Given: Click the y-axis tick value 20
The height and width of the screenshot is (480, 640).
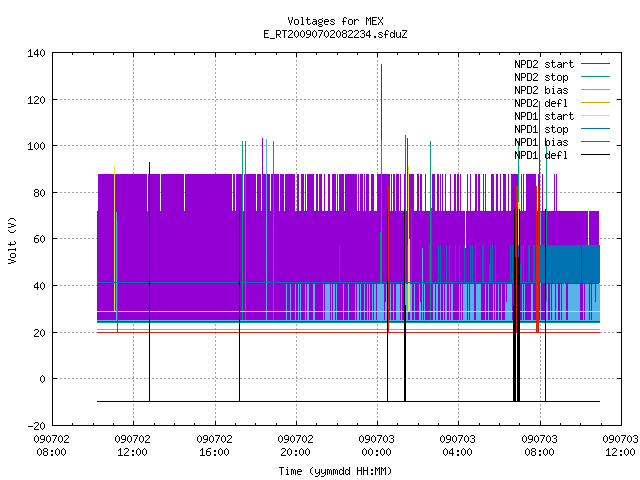Looking at the screenshot, I should coord(39,333).
